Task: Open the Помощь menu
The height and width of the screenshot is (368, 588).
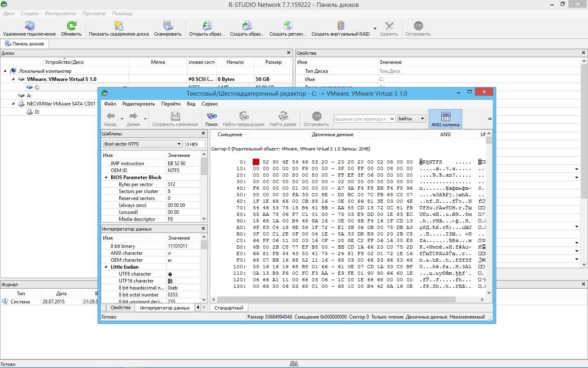Action: point(122,13)
